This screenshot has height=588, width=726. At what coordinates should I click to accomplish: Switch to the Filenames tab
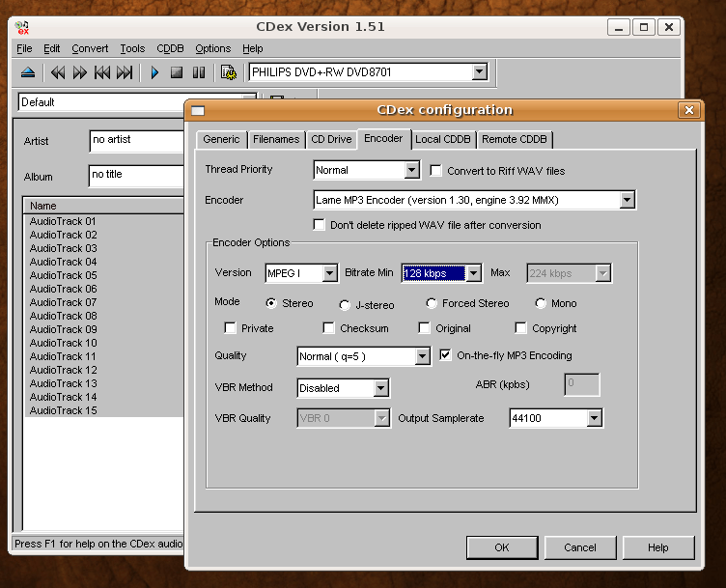coord(276,139)
